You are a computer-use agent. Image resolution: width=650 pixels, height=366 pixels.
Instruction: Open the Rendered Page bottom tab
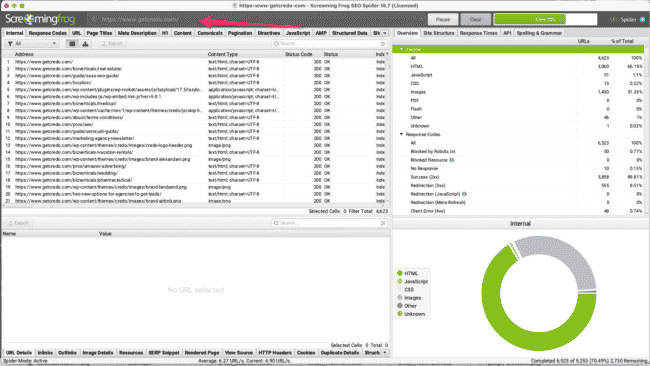202,352
